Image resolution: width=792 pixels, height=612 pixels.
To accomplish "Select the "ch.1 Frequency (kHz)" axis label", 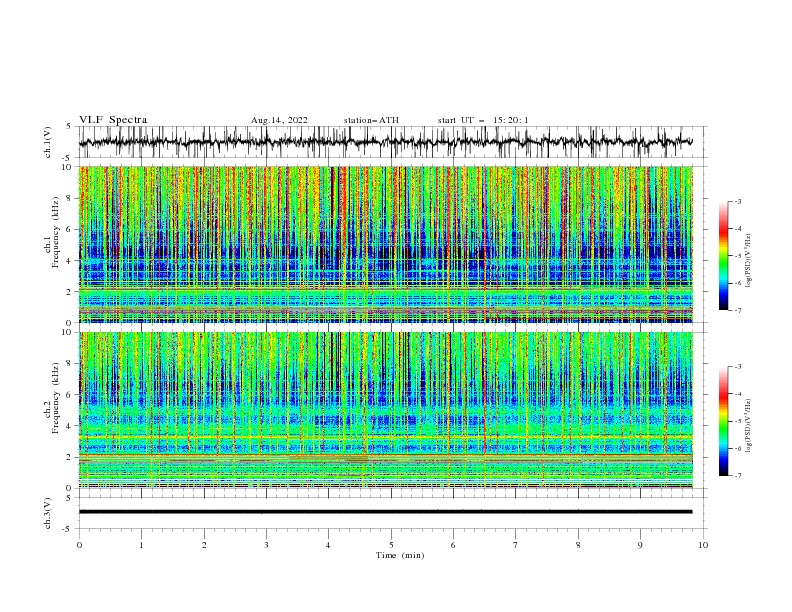I will coord(52,230).
